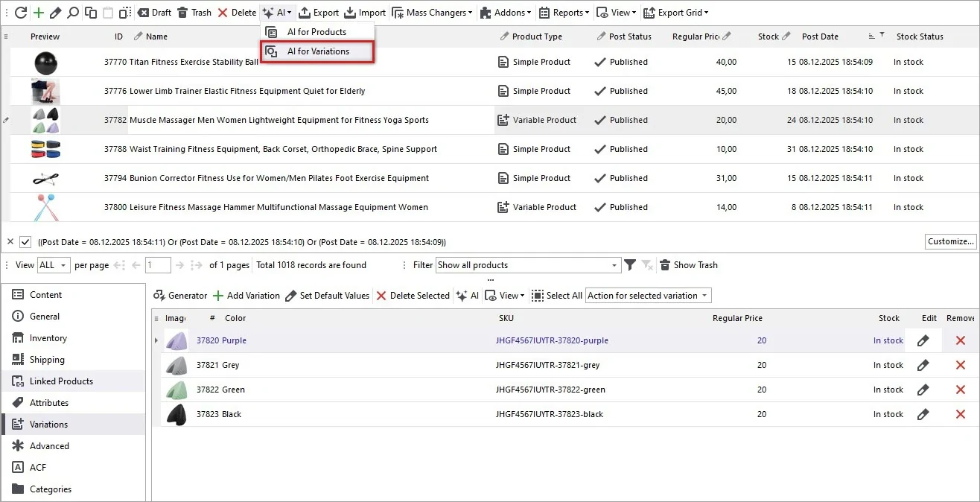
Task: Open the Show all products filter dropdown
Action: 527,265
